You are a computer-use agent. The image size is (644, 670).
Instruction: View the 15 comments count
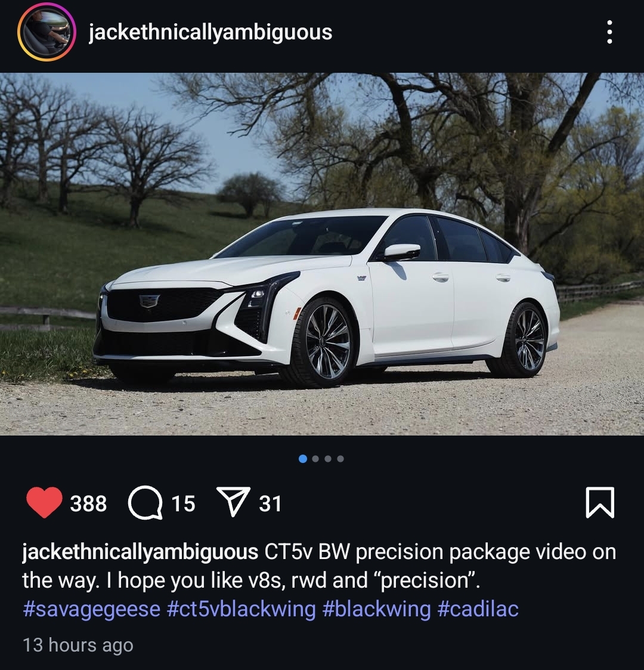click(x=184, y=504)
